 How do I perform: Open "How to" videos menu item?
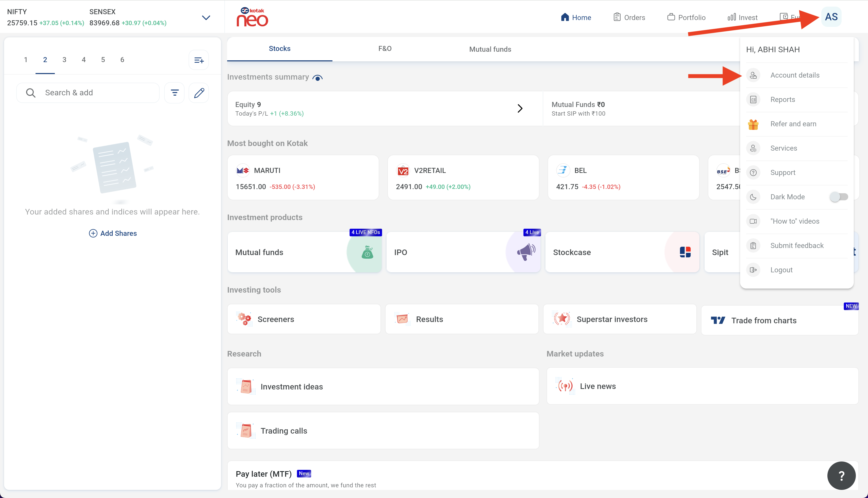pyautogui.click(x=796, y=221)
